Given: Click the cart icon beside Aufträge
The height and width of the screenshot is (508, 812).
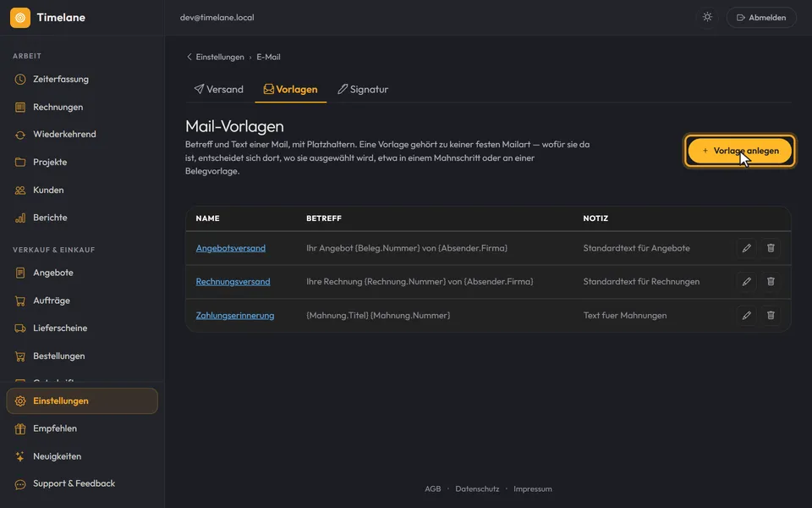Looking at the screenshot, I should 20,301.
